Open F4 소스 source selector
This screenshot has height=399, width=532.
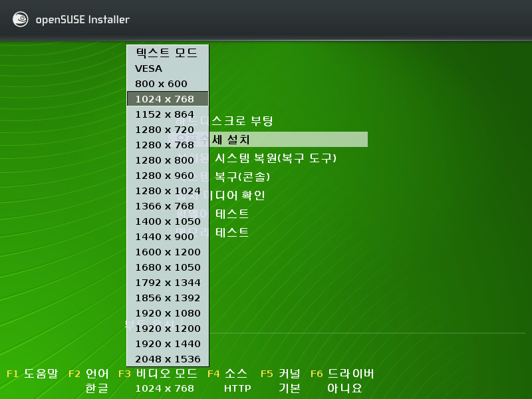(x=227, y=374)
